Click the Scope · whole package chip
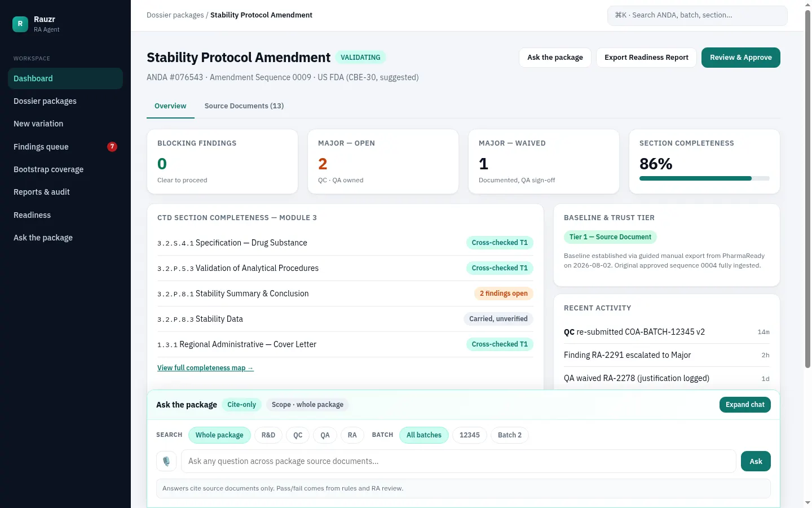The width and height of the screenshot is (812, 508). (307, 405)
